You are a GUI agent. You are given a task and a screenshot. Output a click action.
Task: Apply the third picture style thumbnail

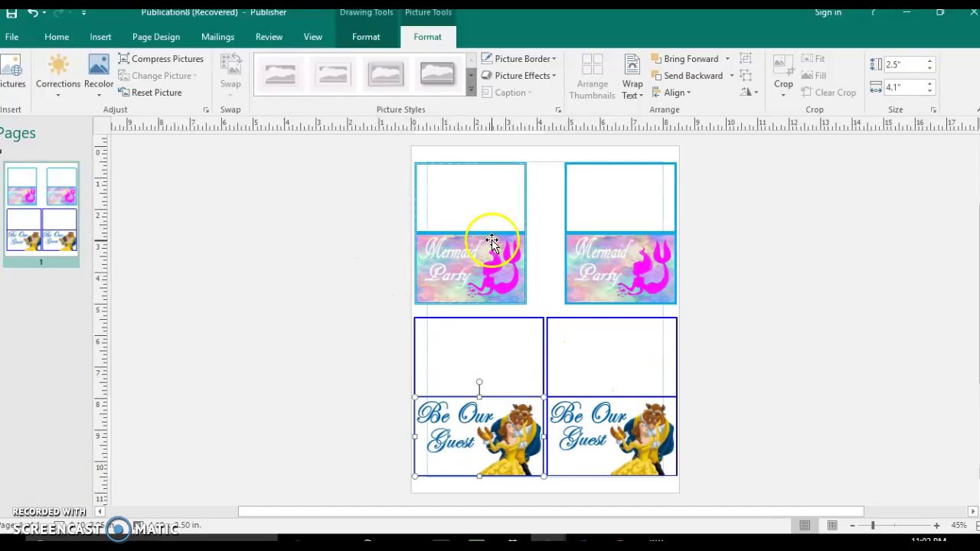tap(385, 74)
